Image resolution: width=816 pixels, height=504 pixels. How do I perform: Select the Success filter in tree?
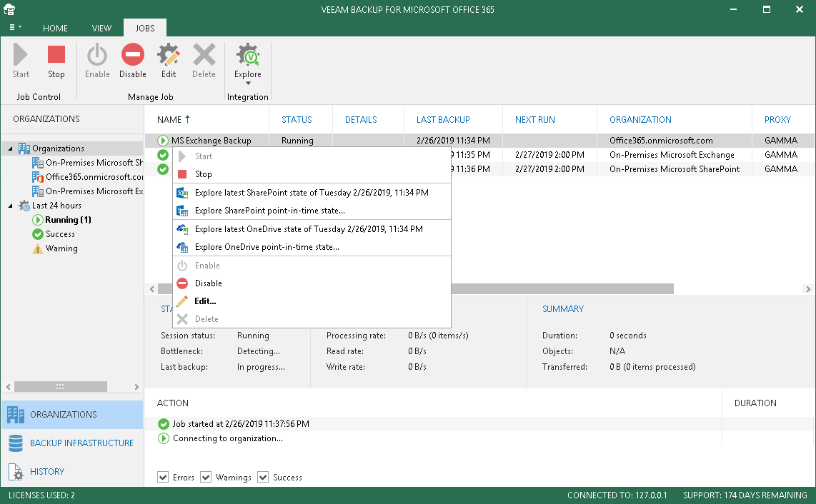[60, 234]
